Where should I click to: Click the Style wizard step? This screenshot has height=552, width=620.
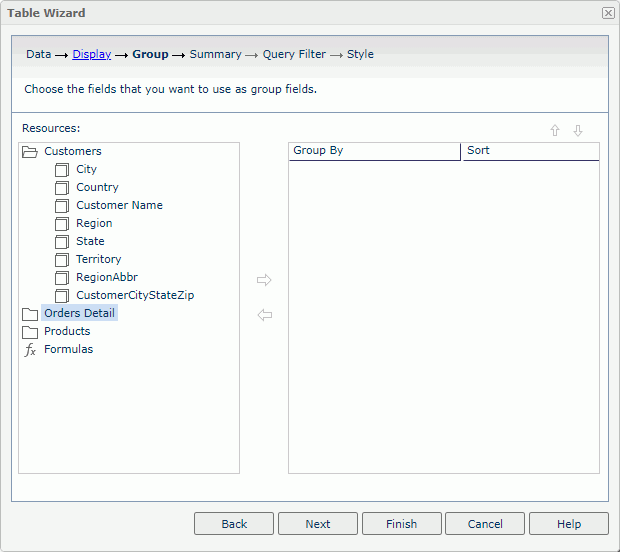[x=360, y=54]
